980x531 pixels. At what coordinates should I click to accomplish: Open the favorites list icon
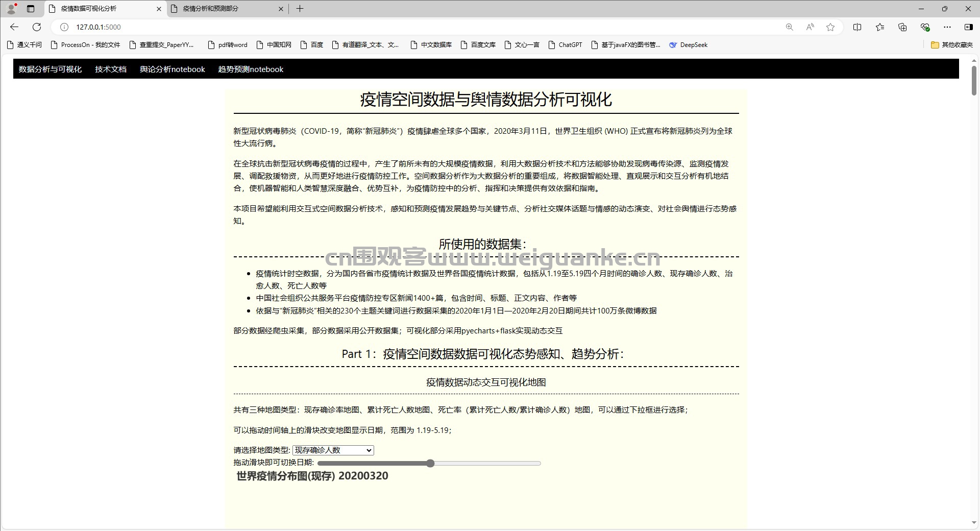click(880, 27)
